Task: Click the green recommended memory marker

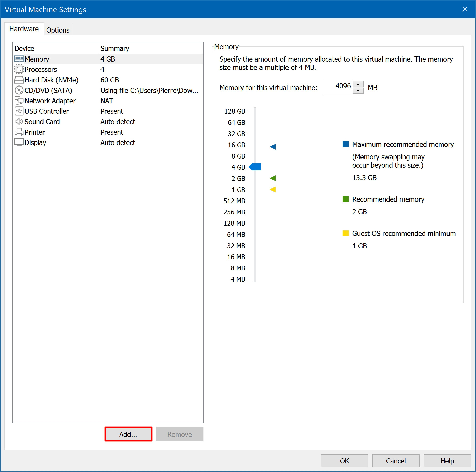Action: (273, 178)
